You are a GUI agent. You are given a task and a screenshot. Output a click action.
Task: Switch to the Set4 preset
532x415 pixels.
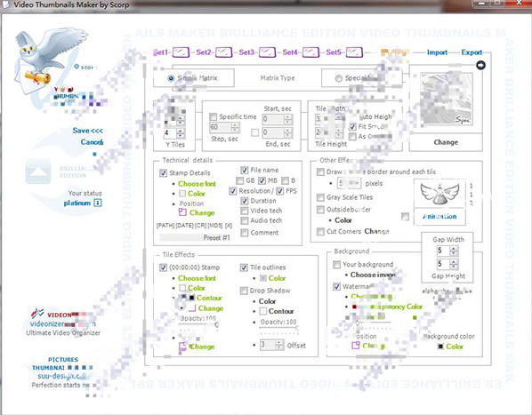[x=290, y=52]
